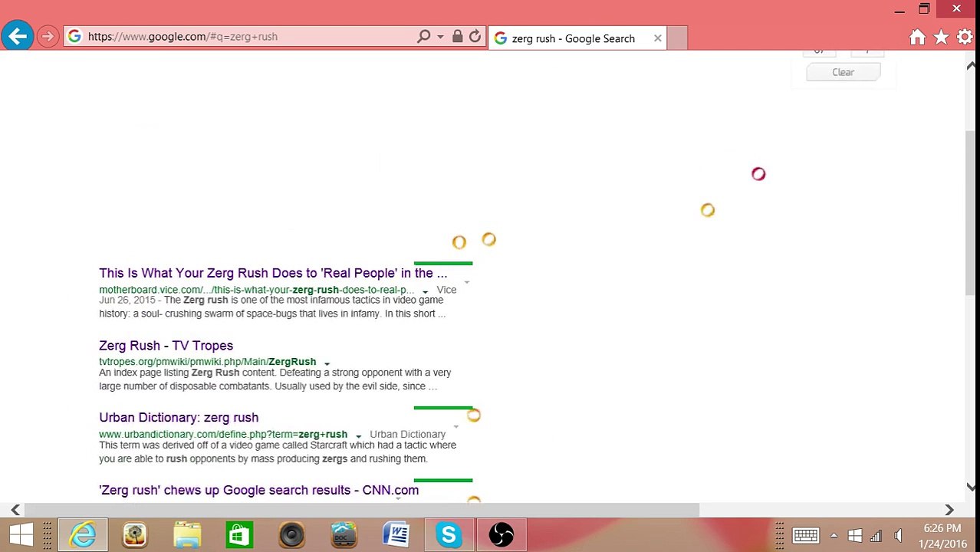Click the grey Urban Dictionary source label
This screenshot has height=552, width=980.
407,435
